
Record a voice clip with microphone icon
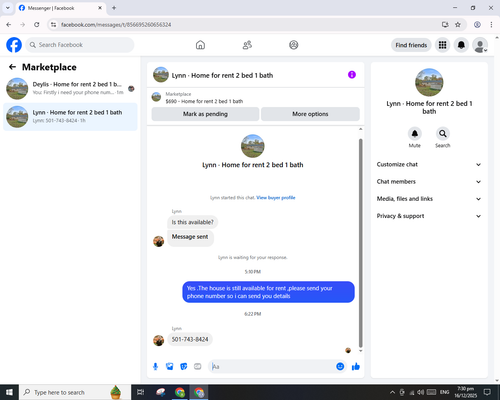pyautogui.click(x=155, y=367)
